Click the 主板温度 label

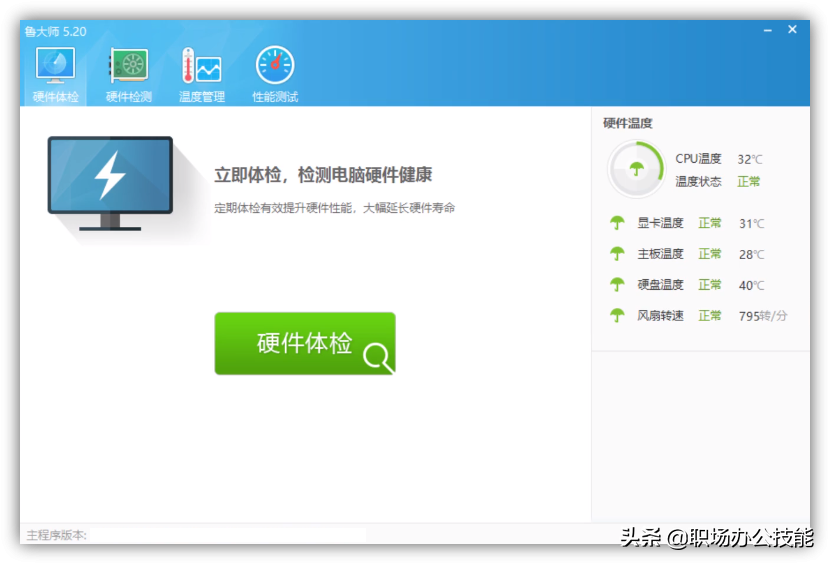point(660,254)
